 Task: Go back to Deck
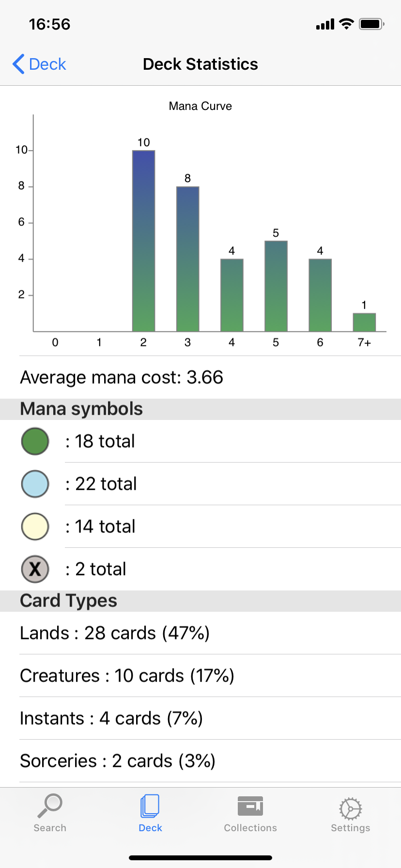pos(47,64)
